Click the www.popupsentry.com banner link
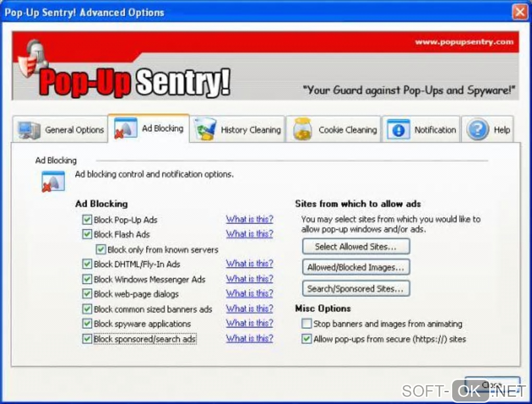 tap(464, 42)
